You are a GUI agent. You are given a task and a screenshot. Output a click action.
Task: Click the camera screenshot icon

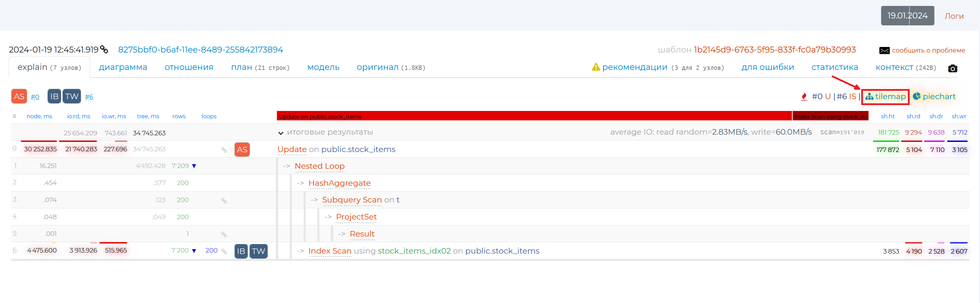[952, 69]
